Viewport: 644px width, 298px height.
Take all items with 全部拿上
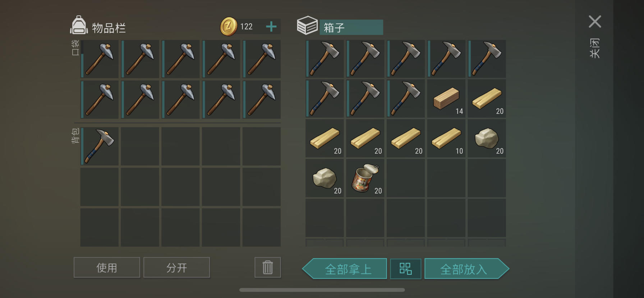click(345, 268)
